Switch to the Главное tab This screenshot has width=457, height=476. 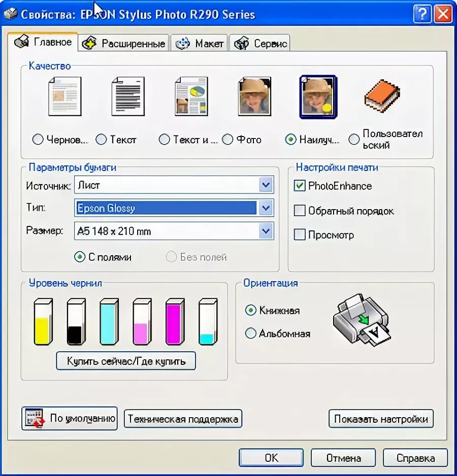coord(43,42)
